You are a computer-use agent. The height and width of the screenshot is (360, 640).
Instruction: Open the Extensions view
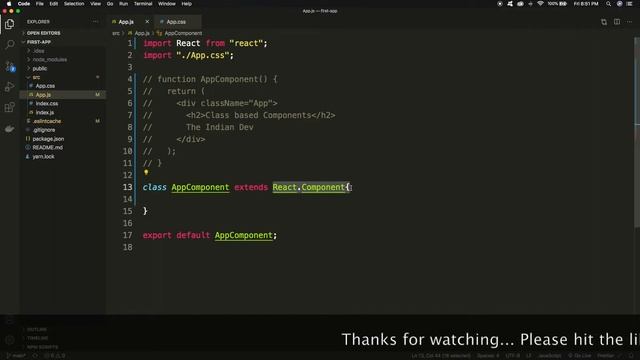click(x=9, y=107)
